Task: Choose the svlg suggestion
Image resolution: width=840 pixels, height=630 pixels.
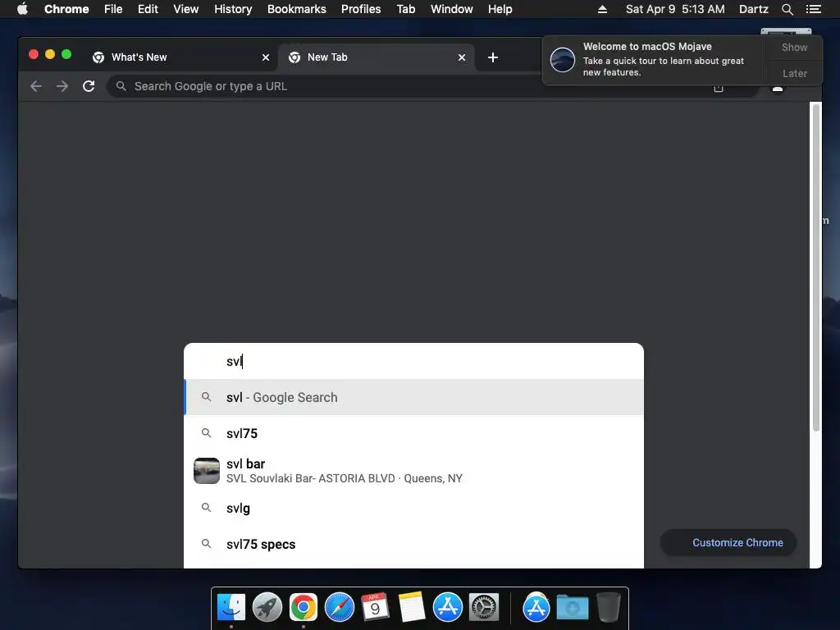Action: pos(413,508)
